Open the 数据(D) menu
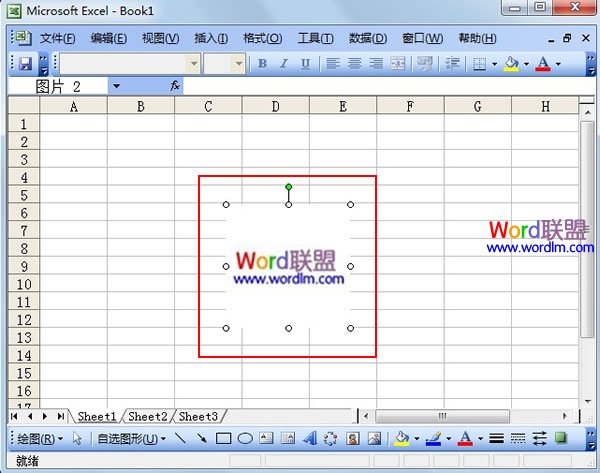Viewport: 600px width, 473px height. click(368, 38)
